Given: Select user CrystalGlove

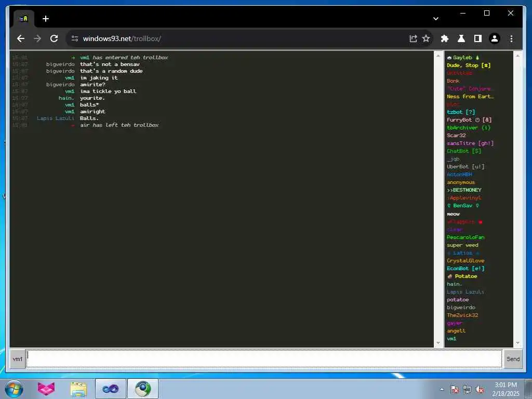Looking at the screenshot, I should 465,261.
